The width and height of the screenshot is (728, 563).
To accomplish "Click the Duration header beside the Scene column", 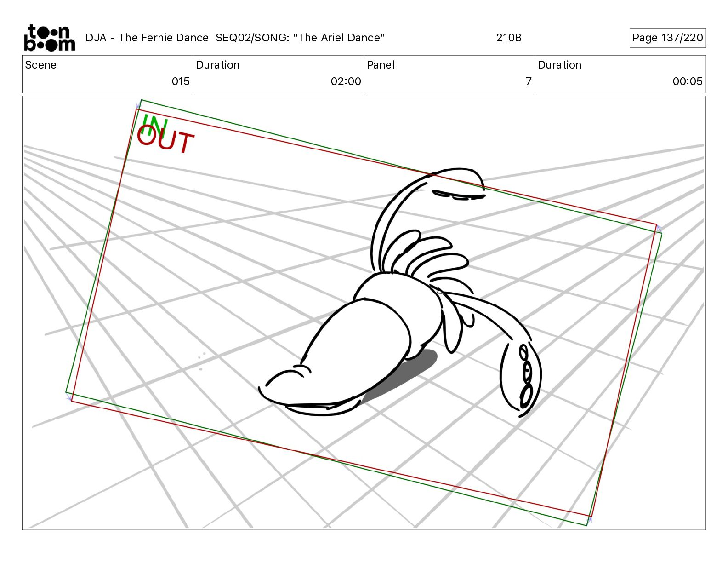I will pos(218,65).
